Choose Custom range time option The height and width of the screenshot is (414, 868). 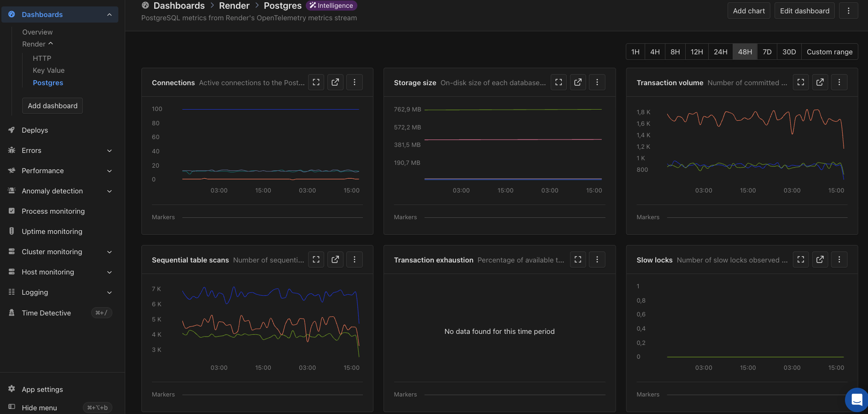click(x=830, y=52)
